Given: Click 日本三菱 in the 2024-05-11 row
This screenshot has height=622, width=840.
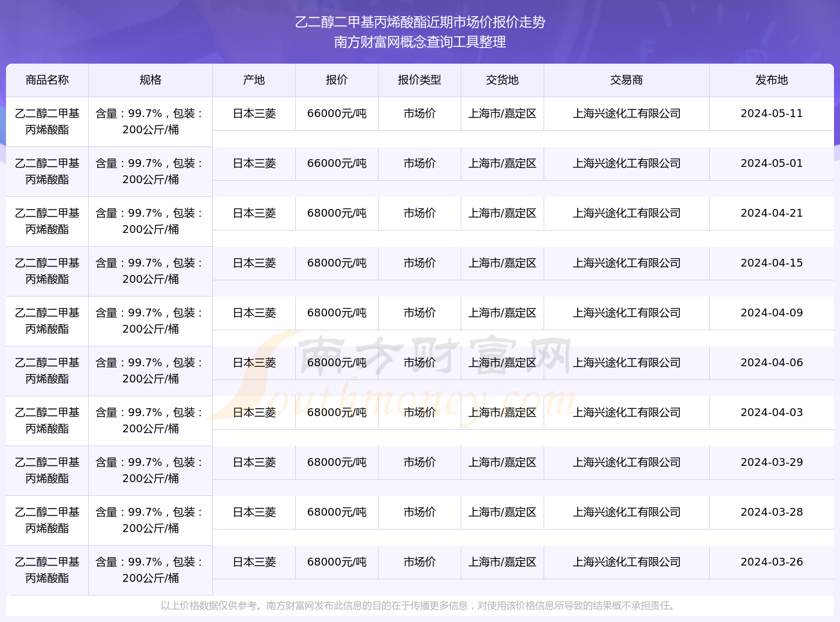Looking at the screenshot, I should tap(254, 113).
